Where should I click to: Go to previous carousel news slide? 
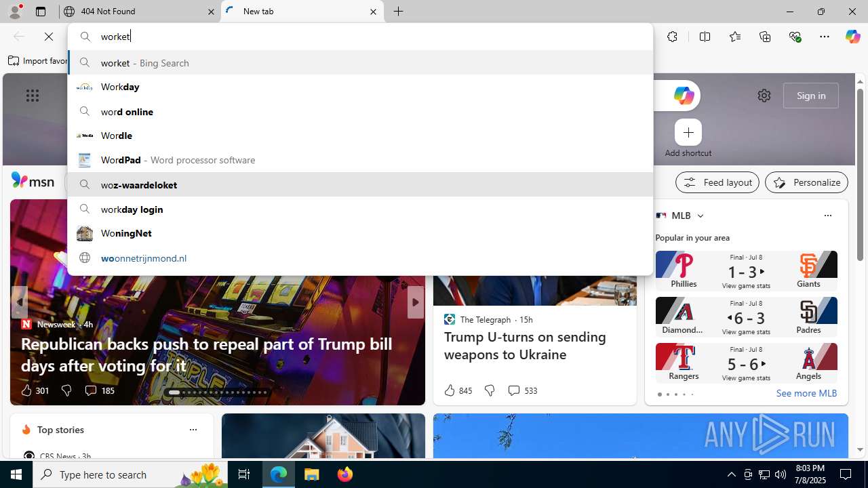[19, 302]
